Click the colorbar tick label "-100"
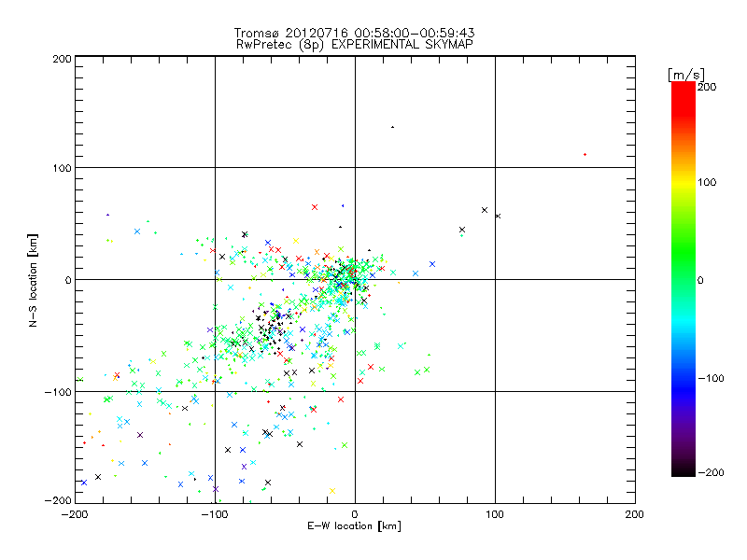Image resolution: width=747 pixels, height=560 pixels. 711,379
